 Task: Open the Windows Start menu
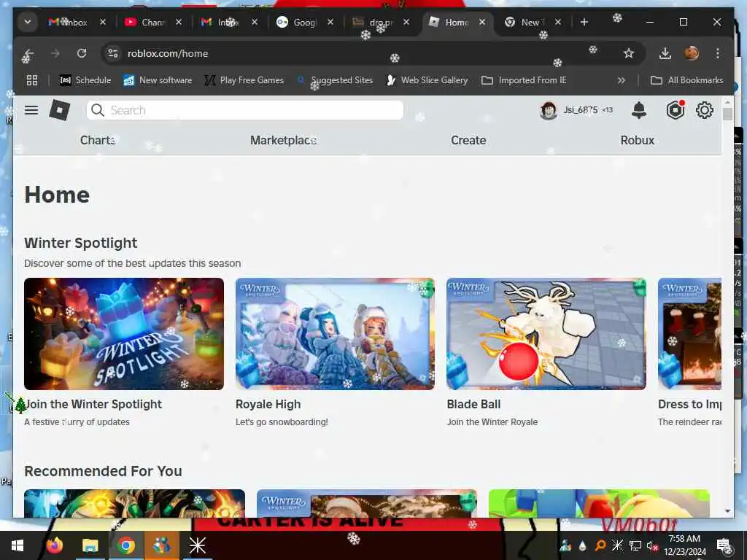tap(18, 545)
